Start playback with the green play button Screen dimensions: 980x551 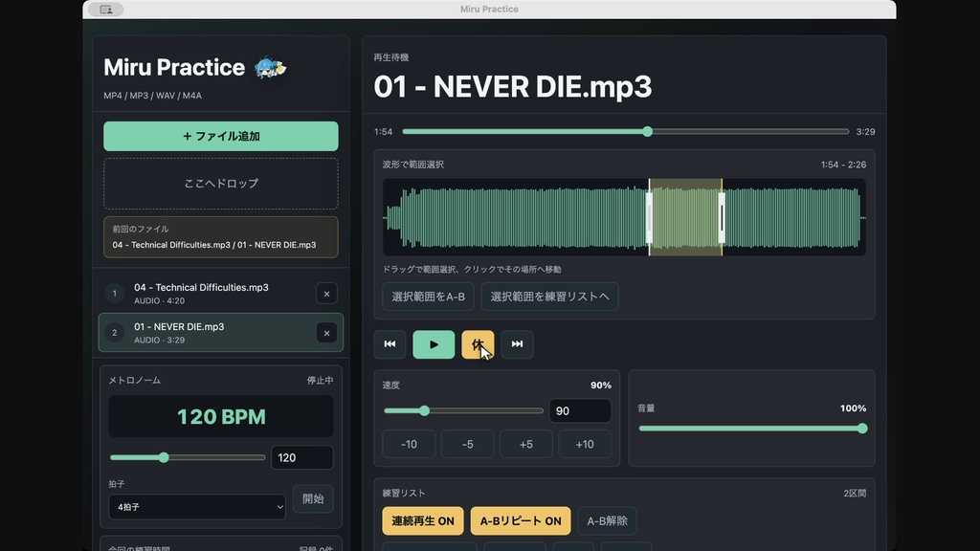(x=434, y=344)
